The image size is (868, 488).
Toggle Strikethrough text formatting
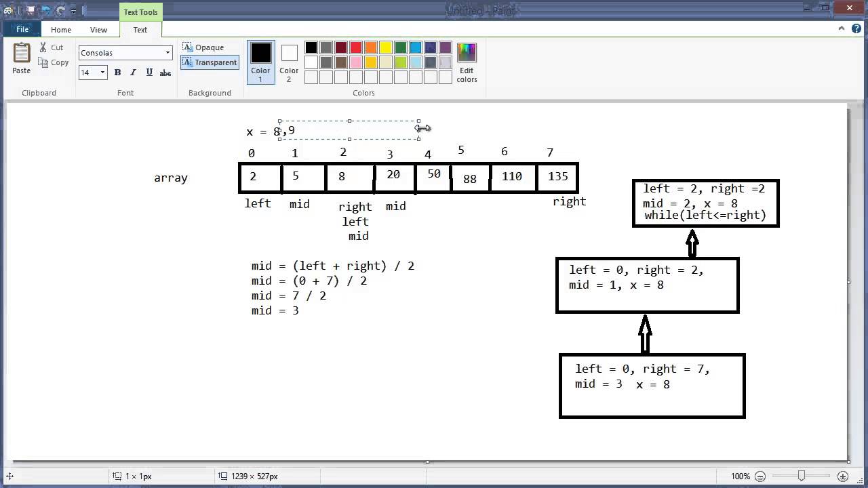(x=165, y=73)
